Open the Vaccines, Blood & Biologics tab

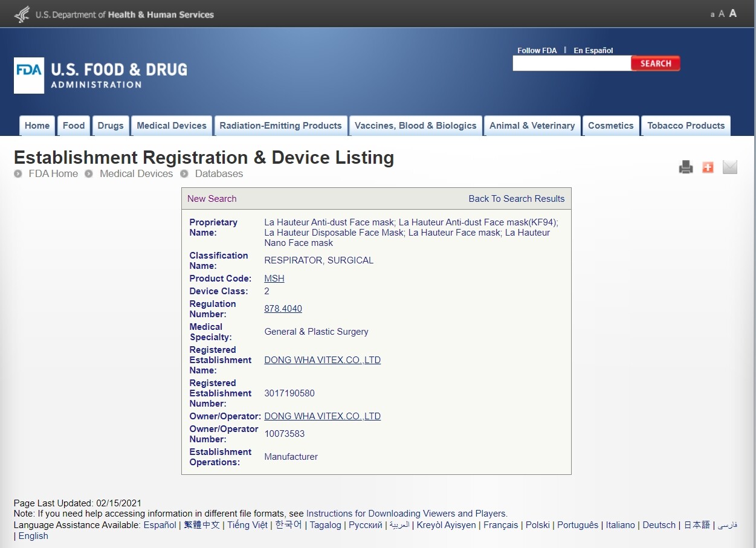pos(416,126)
